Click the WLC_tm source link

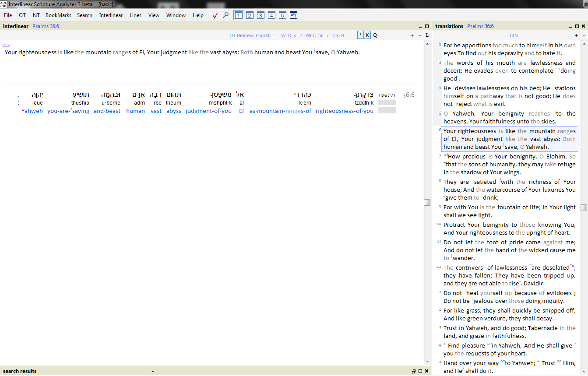tap(314, 36)
